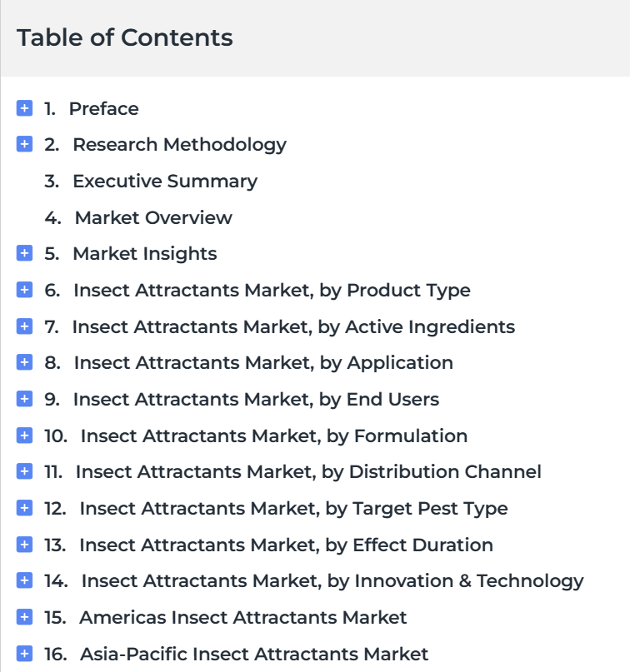Expand the by Formulation plus icon
The image size is (630, 672).
tap(24, 436)
